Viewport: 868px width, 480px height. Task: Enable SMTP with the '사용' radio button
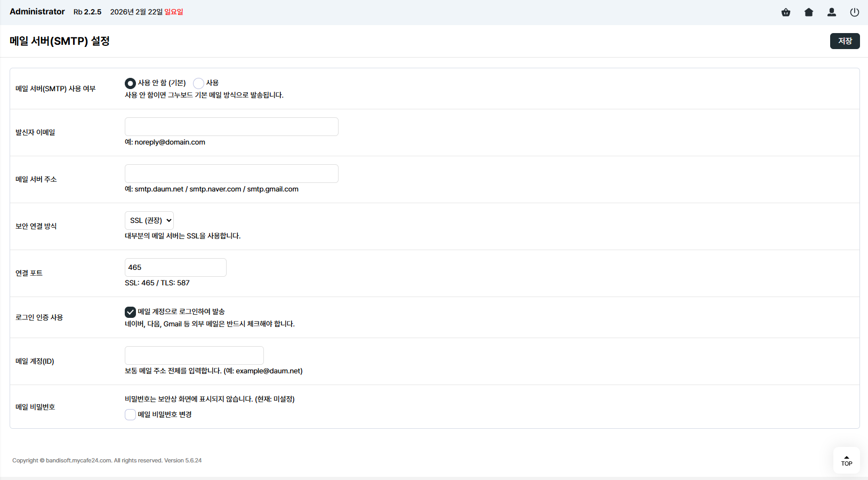coord(198,83)
